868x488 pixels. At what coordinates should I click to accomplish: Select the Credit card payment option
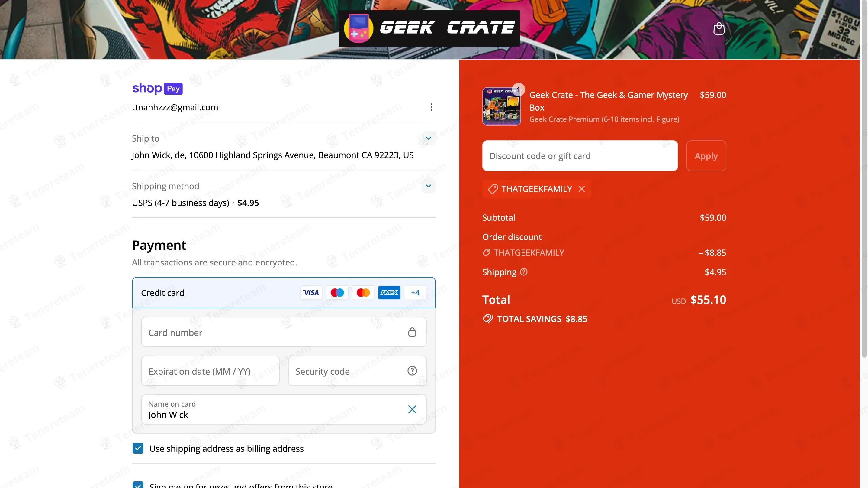pos(162,293)
